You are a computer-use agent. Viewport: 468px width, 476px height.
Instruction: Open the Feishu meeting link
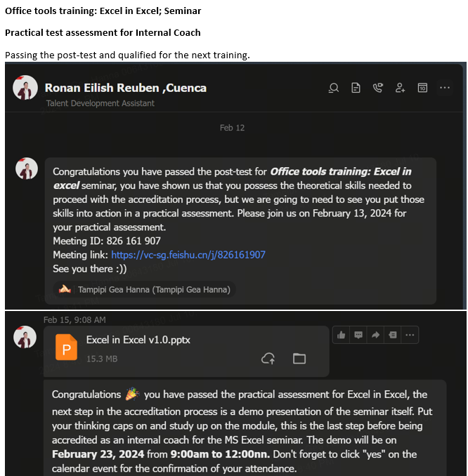(188, 255)
